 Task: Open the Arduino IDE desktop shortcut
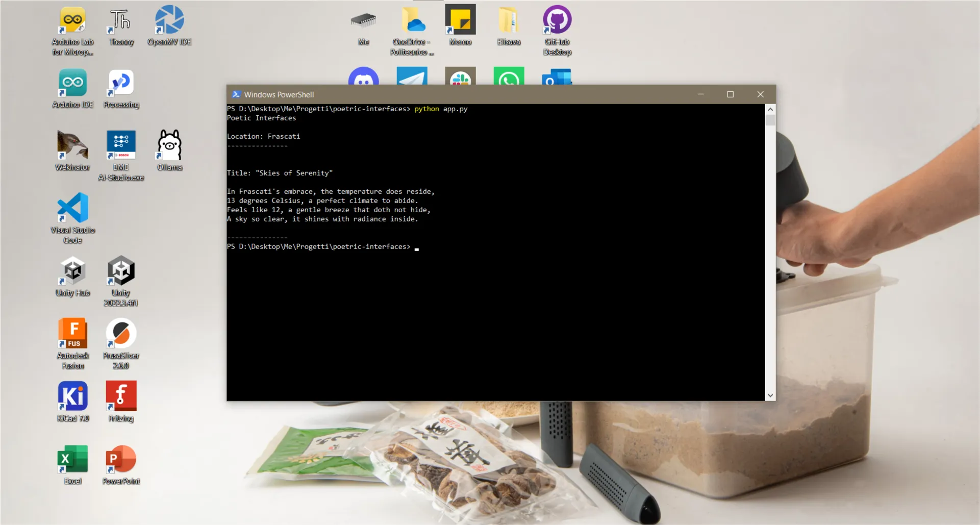pyautogui.click(x=72, y=84)
